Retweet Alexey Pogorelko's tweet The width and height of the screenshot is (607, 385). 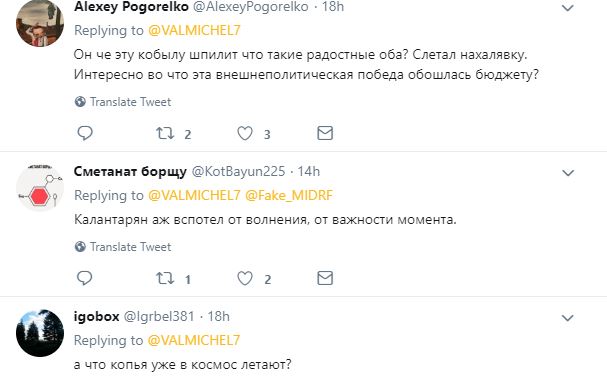click(x=165, y=133)
